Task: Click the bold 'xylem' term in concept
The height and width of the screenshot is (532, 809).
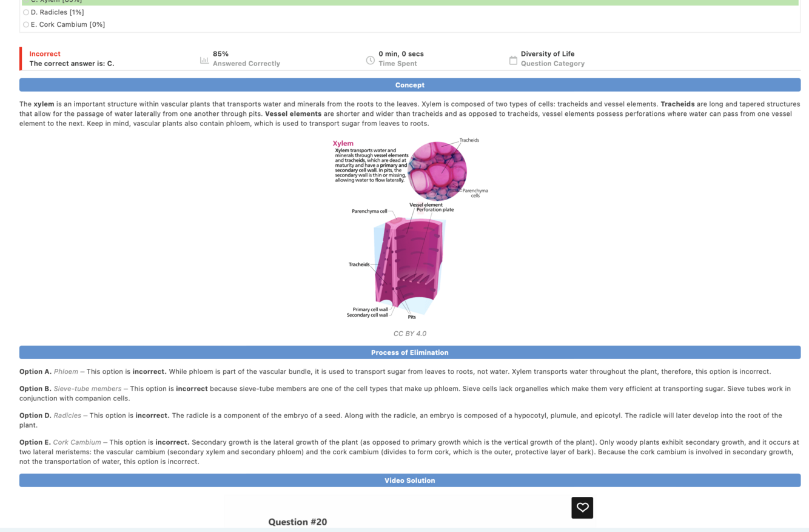Action: pyautogui.click(x=44, y=104)
